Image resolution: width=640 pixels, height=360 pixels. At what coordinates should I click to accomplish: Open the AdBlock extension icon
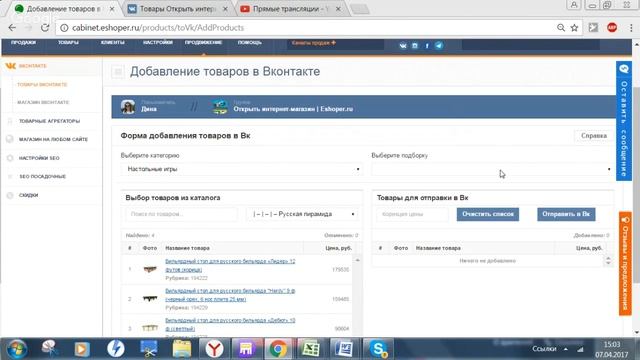(612, 27)
